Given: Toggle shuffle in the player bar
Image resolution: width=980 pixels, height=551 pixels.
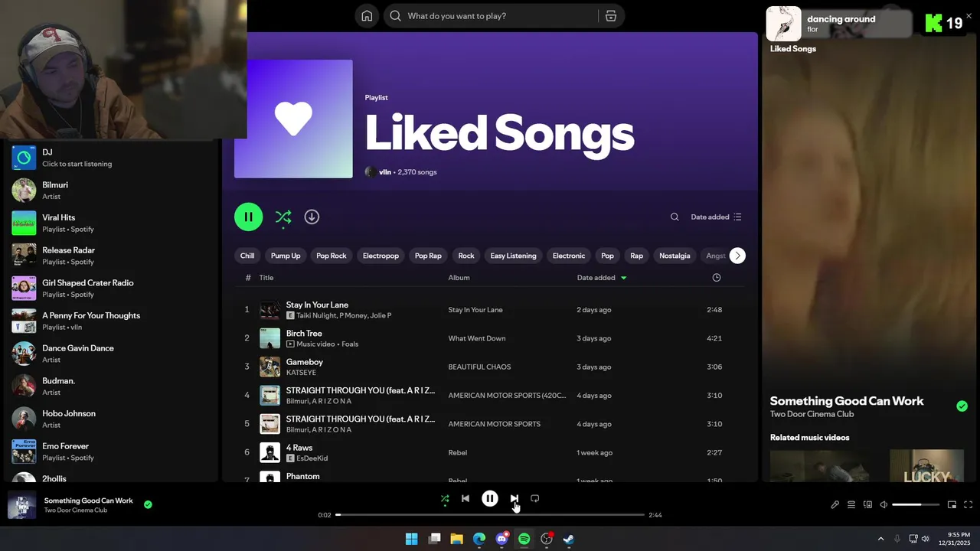Looking at the screenshot, I should click(x=445, y=498).
